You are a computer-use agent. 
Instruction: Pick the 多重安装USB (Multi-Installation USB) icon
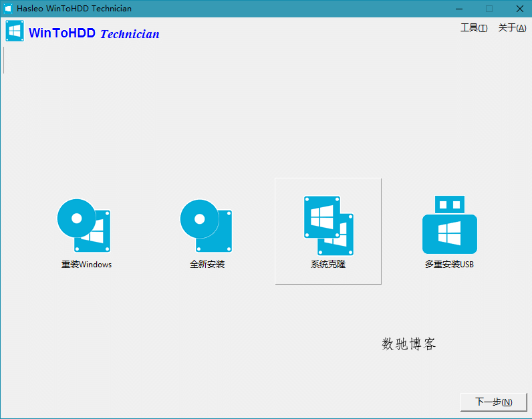tap(450, 225)
